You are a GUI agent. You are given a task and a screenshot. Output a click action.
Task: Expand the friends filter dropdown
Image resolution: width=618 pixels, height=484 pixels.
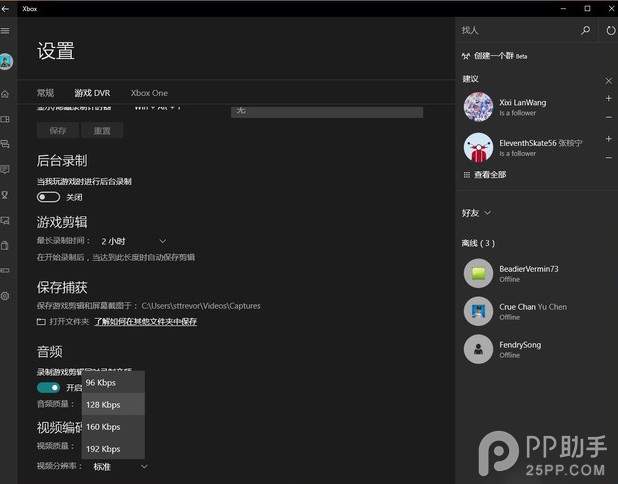click(x=476, y=213)
